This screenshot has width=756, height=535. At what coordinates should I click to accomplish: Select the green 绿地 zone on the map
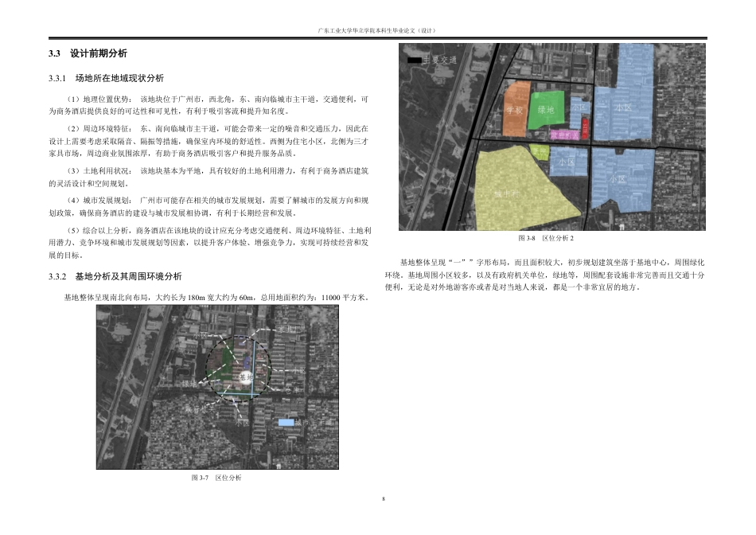[546, 109]
